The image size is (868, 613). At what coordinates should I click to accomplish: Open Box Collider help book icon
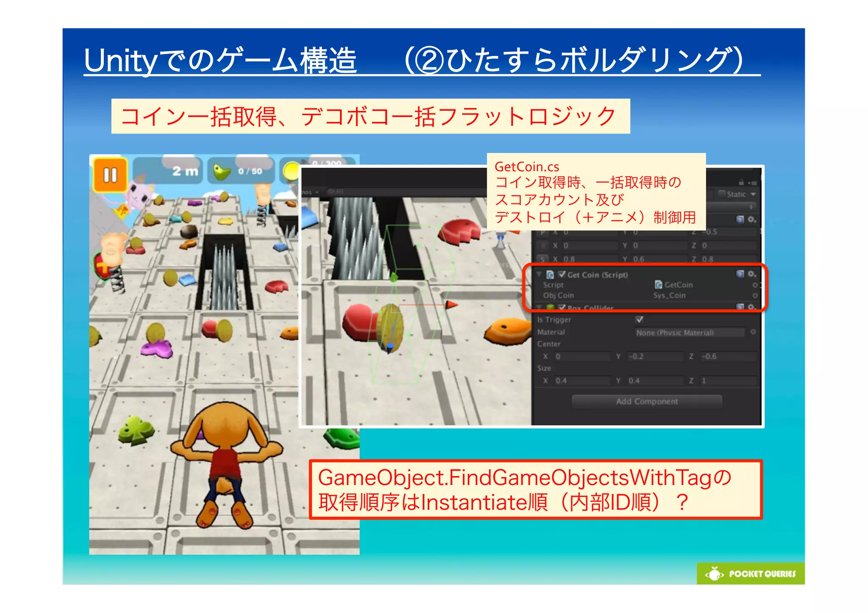pyautogui.click(x=740, y=307)
